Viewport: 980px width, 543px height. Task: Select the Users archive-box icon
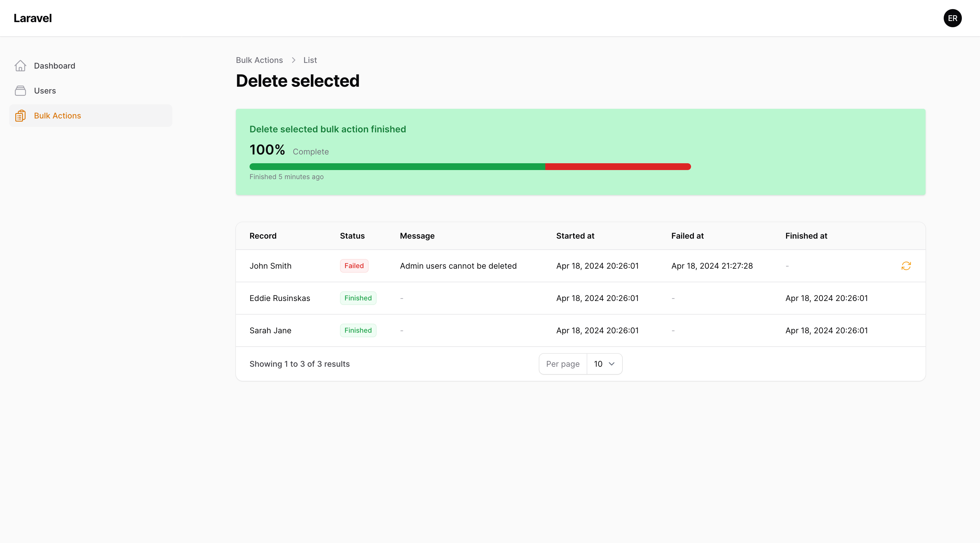[x=20, y=90]
